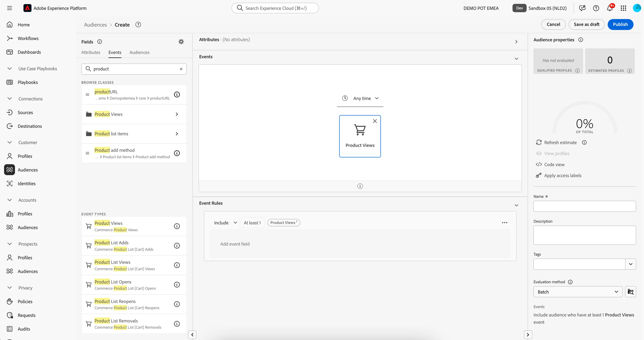Image resolution: width=644 pixels, height=340 pixels.
Task: Switch to the Attributes fields tab
Action: [x=91, y=52]
